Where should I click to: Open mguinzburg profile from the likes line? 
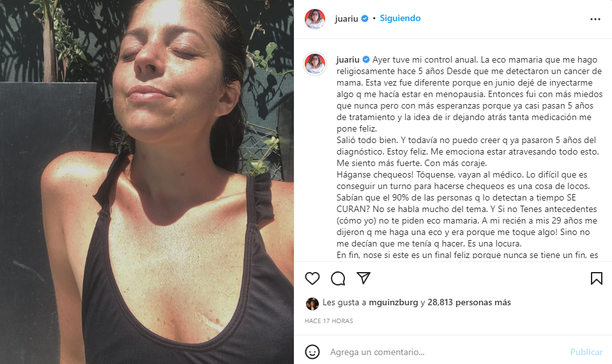click(394, 302)
